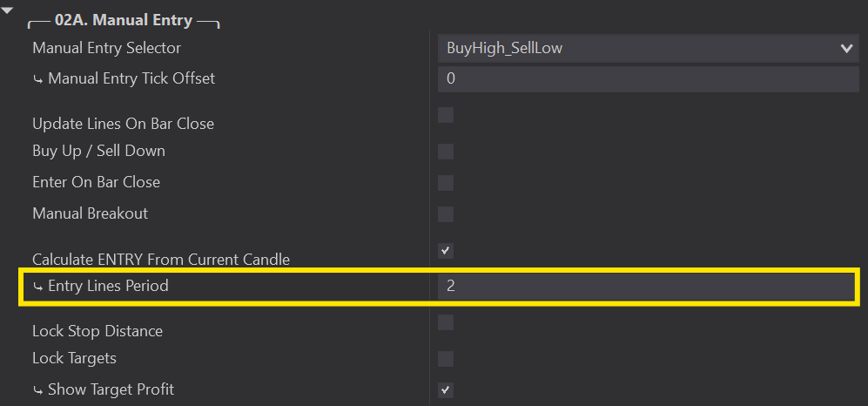Collapse the 02A. Manual Entry section triangle
The image size is (868, 406).
9,10
